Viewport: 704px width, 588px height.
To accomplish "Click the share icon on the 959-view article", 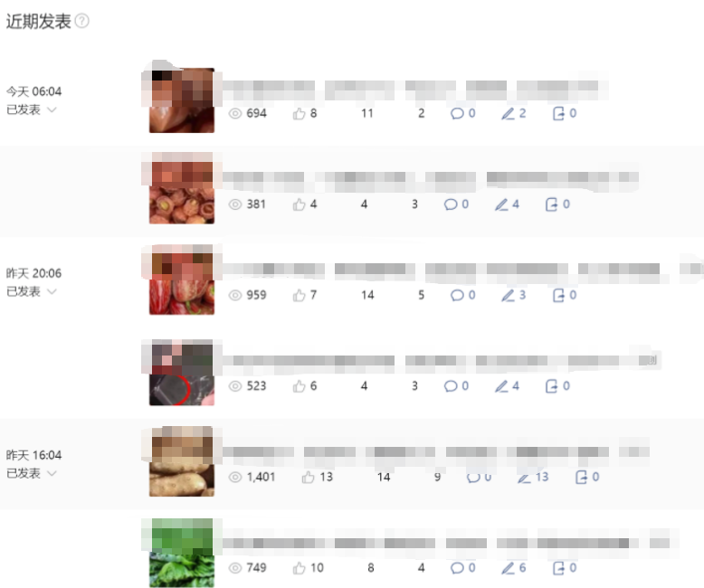I will (x=558, y=295).
